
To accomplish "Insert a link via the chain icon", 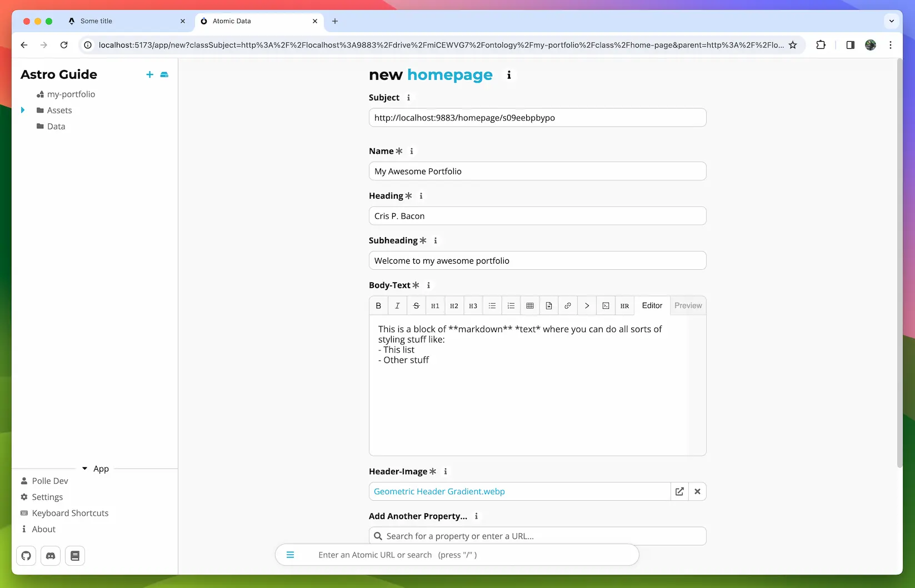I will 567,306.
